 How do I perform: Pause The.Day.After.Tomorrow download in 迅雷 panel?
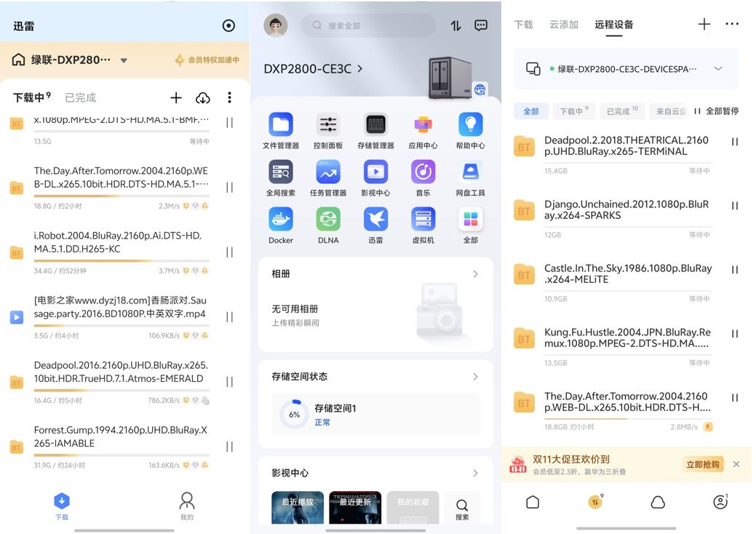(x=229, y=188)
